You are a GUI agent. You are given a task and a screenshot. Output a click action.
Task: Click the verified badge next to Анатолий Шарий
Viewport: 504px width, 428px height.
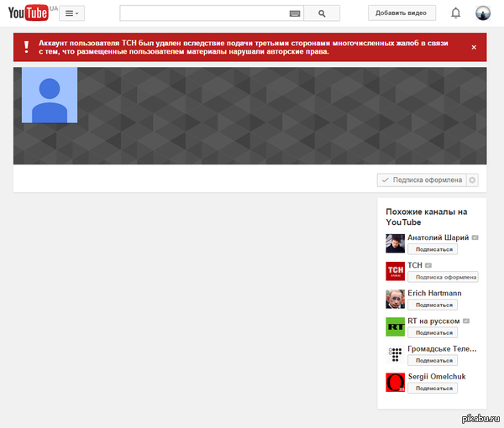475,237
